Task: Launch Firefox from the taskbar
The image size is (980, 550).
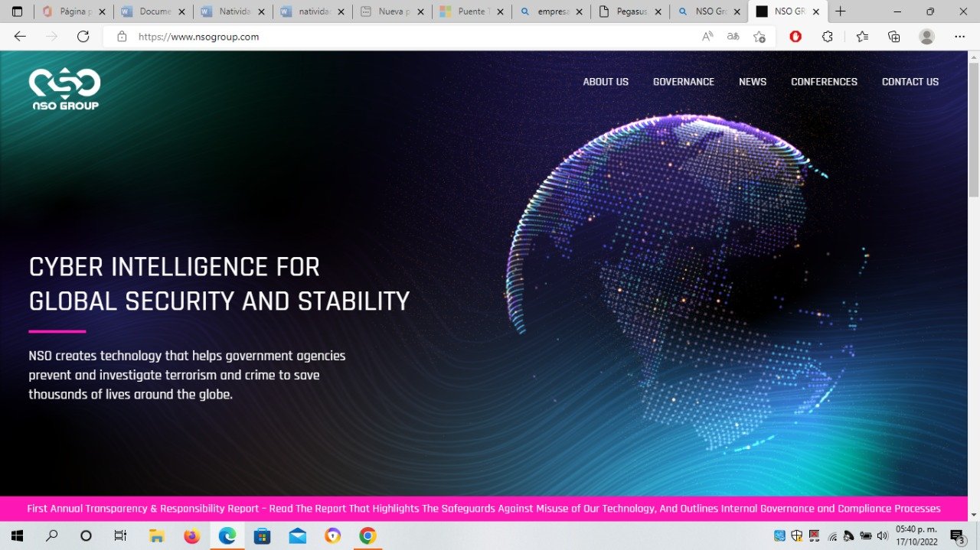Action: tap(191, 535)
